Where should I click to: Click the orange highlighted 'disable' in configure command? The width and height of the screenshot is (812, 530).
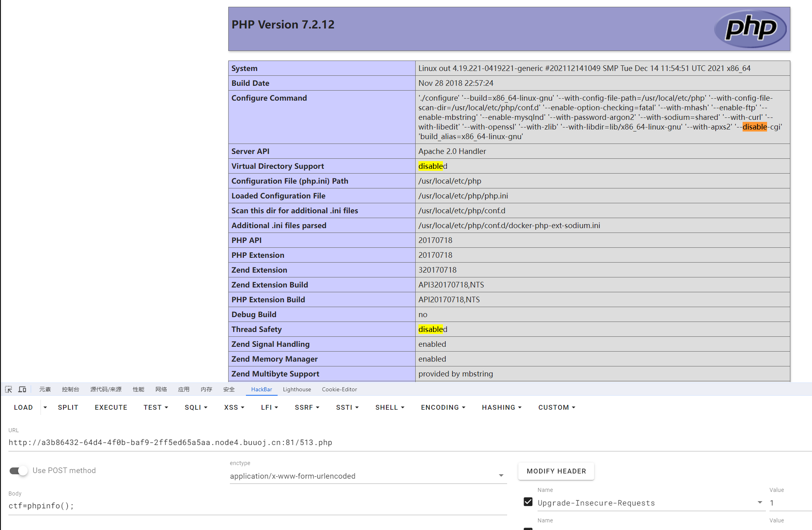[755, 127]
